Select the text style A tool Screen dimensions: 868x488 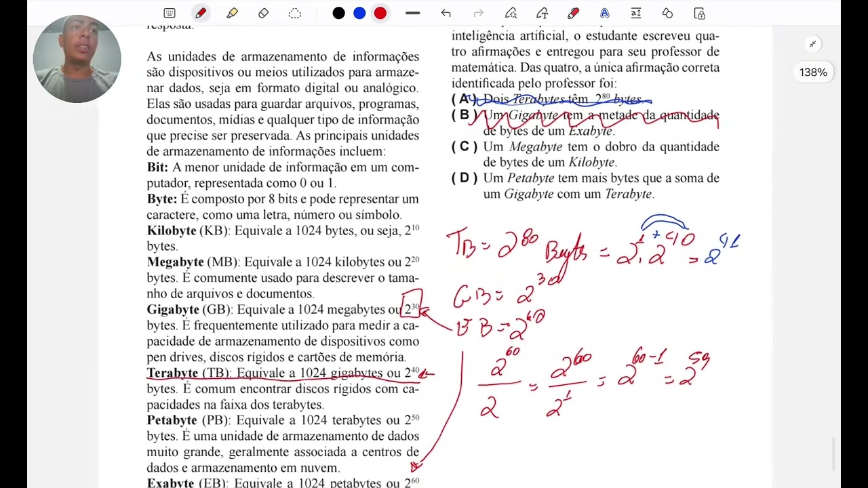(604, 13)
